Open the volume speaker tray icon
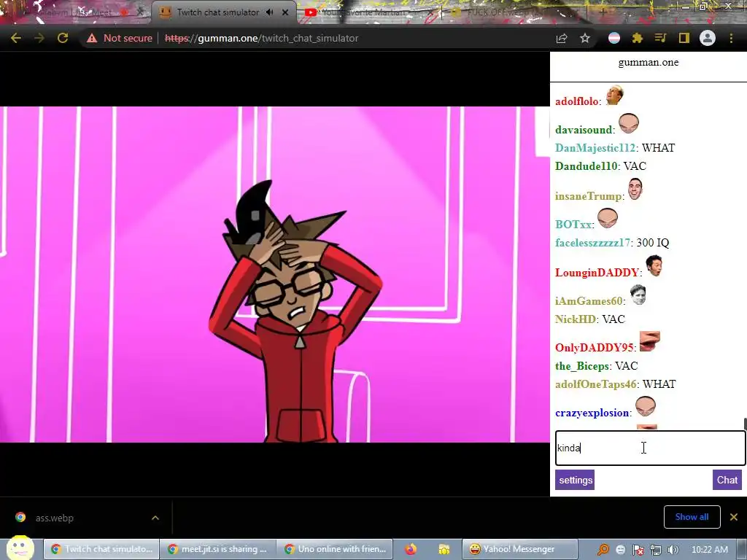The image size is (747, 560). [x=673, y=549]
